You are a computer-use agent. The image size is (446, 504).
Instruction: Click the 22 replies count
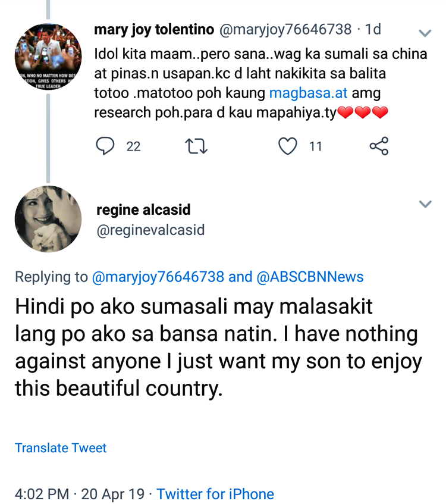133,146
